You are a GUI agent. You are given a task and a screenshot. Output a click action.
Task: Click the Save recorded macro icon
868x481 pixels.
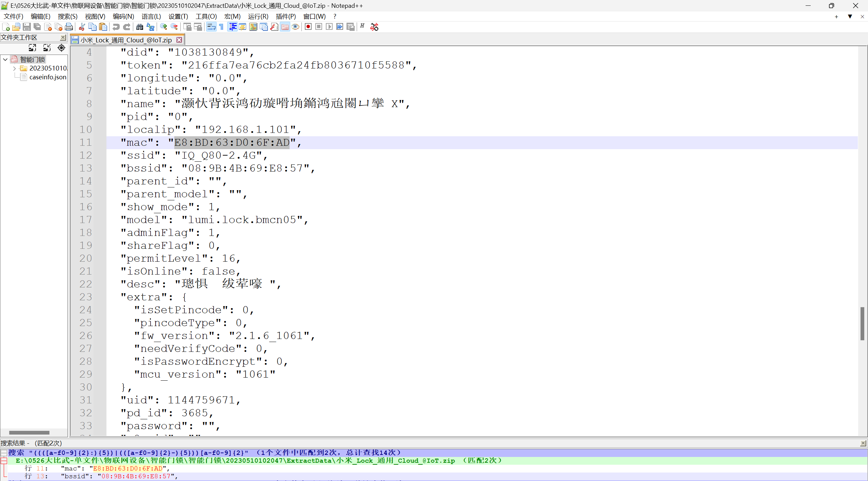pyautogui.click(x=351, y=27)
